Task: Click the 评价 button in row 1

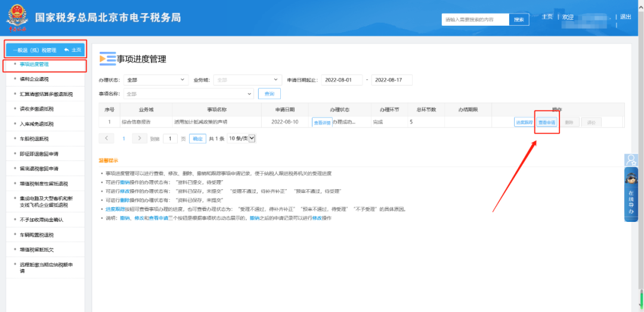Action: point(591,122)
